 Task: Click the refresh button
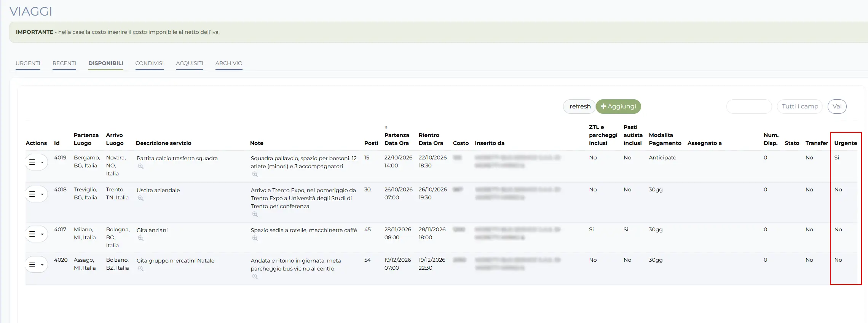click(x=579, y=107)
